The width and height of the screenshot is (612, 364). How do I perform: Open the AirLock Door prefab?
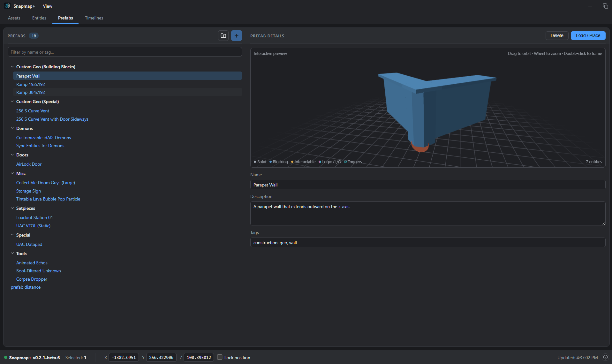[x=29, y=164]
